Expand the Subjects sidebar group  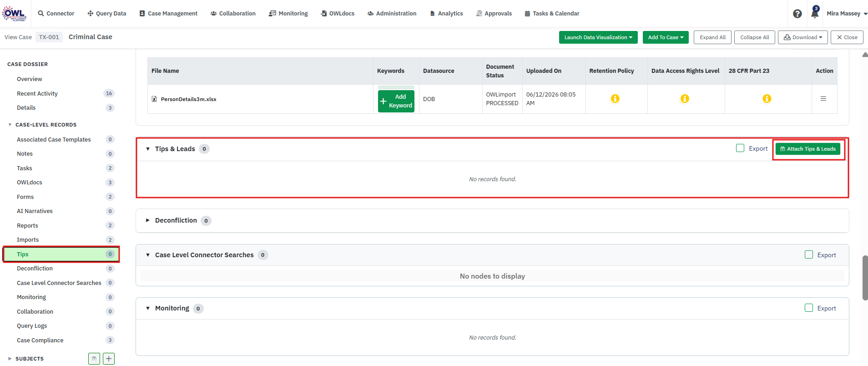[10, 359]
